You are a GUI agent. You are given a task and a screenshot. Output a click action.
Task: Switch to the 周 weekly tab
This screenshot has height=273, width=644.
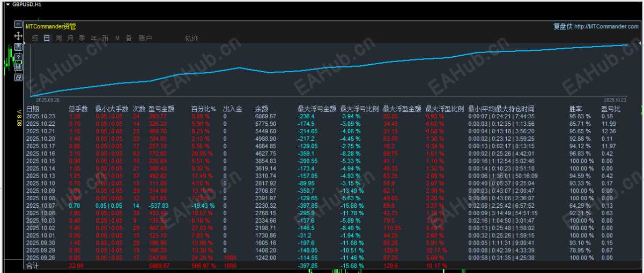(58, 38)
